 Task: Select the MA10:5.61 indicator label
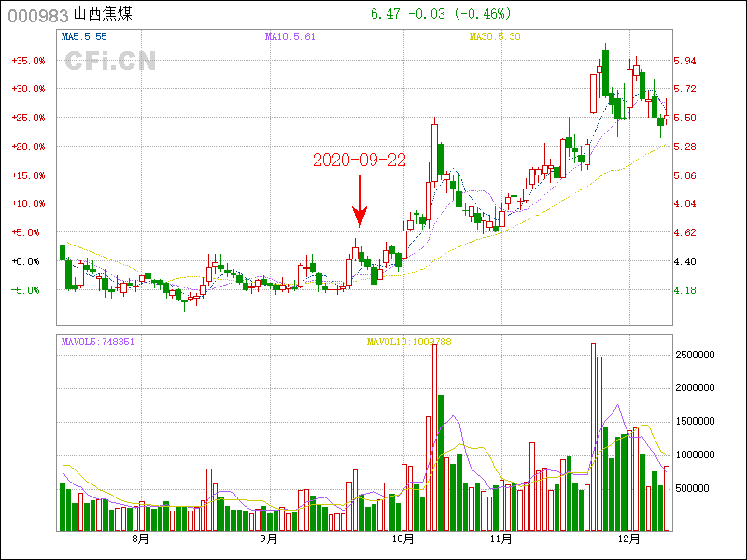(x=289, y=36)
